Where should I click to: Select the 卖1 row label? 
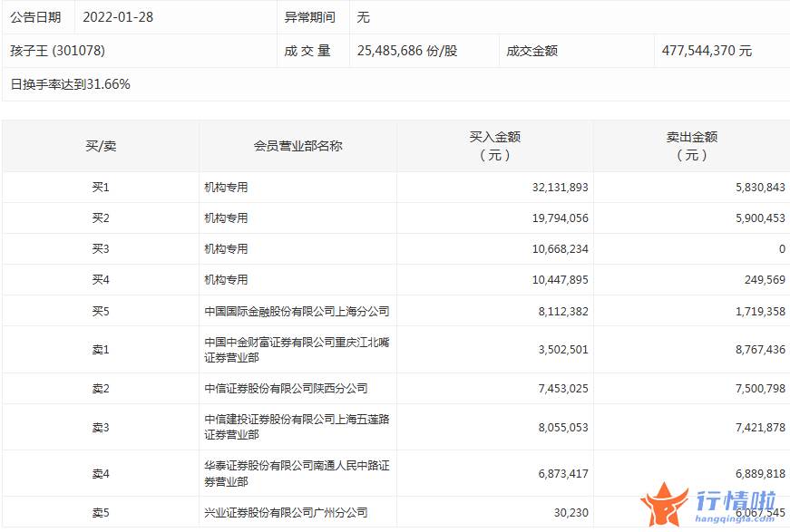pos(101,349)
